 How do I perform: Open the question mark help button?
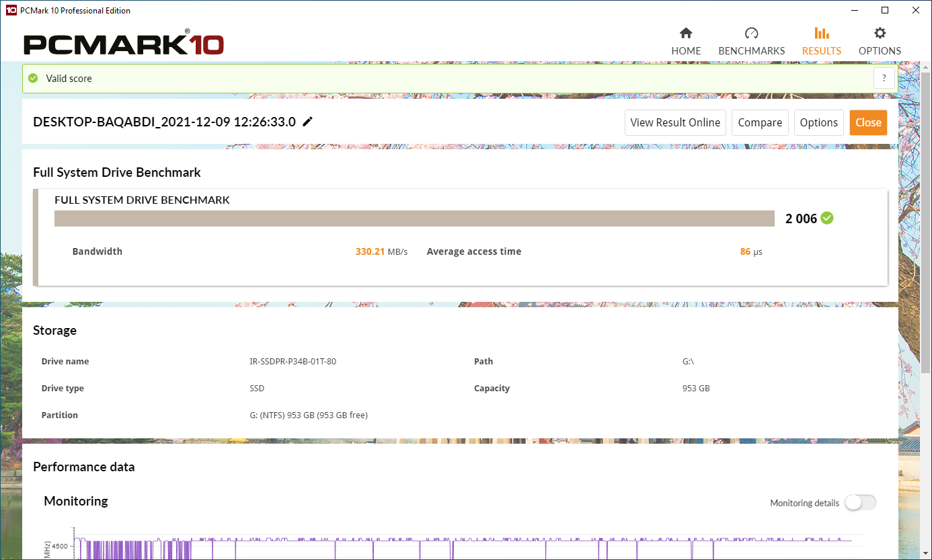(884, 78)
